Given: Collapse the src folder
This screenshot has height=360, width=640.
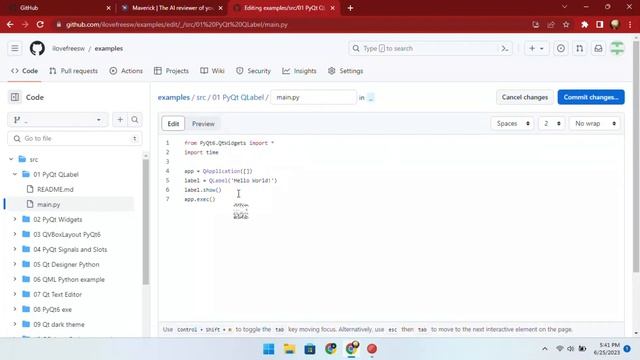Looking at the screenshot, I should (x=11, y=159).
